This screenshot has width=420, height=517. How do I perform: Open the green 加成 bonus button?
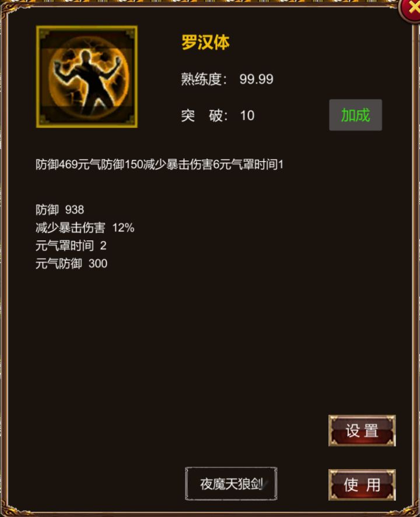[355, 115]
